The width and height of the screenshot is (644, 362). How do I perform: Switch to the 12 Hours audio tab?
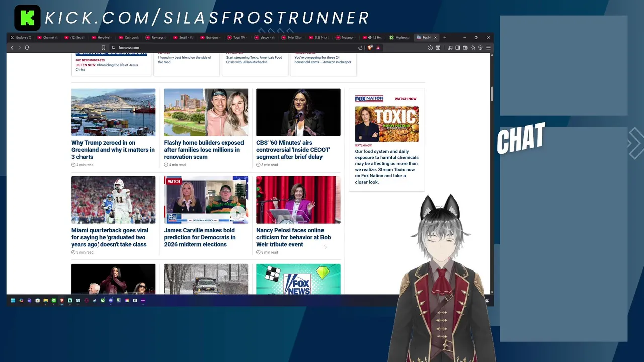pos(373,37)
